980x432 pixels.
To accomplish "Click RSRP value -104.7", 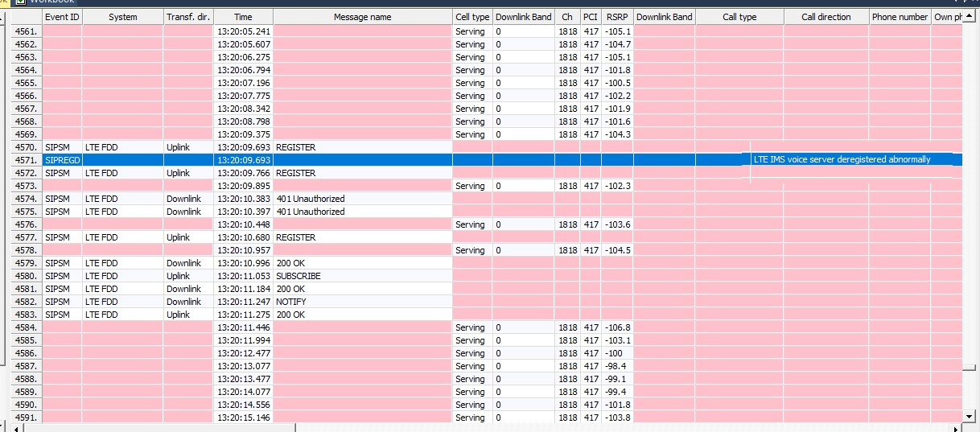I will click(617, 44).
